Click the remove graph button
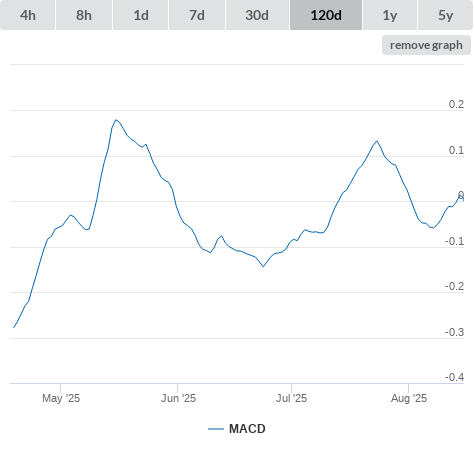Image resolution: width=474 pixels, height=455 pixels. (x=426, y=45)
